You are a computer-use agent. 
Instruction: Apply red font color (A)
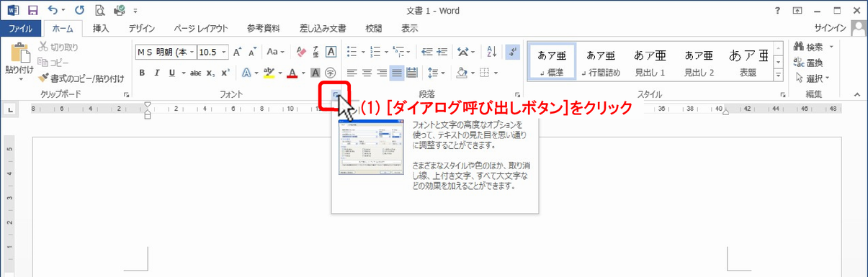click(292, 73)
